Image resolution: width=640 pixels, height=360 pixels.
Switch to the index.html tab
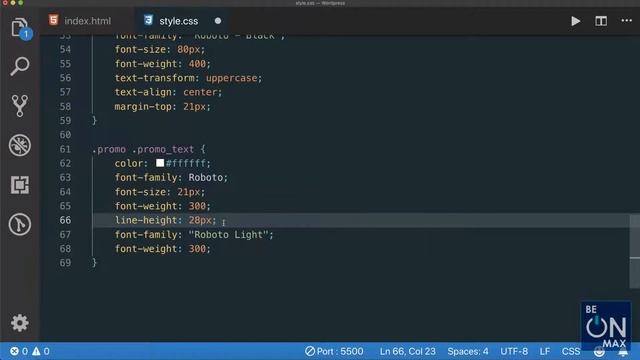point(87,21)
